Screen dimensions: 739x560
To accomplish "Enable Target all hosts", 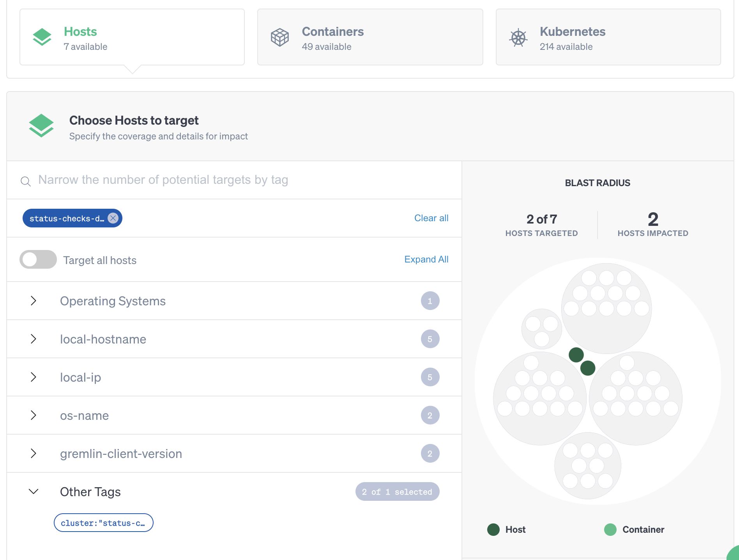I will [38, 259].
